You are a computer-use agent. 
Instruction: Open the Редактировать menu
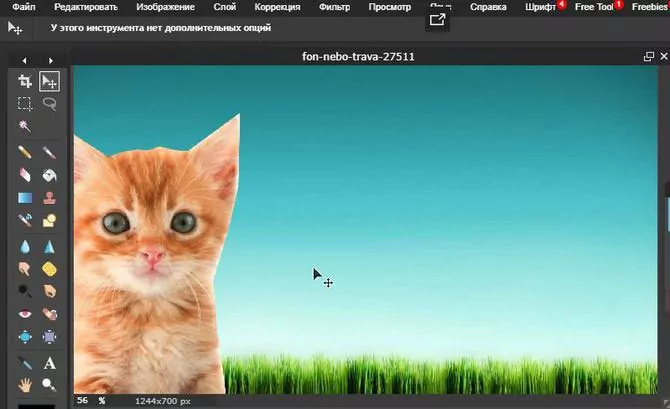(86, 7)
